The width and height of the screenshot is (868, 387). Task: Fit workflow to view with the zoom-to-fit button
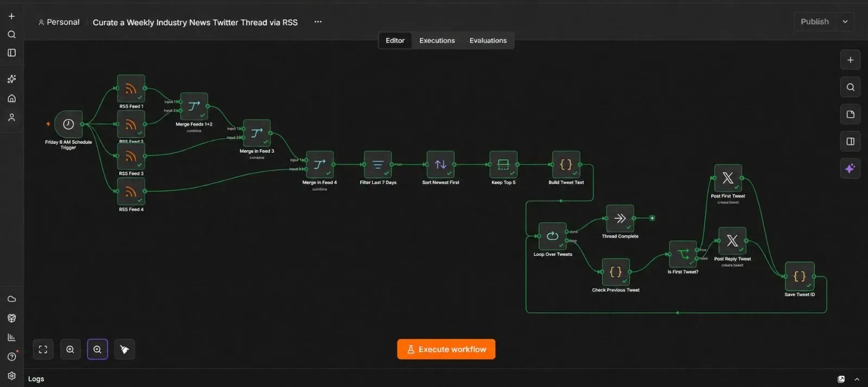pyautogui.click(x=43, y=350)
